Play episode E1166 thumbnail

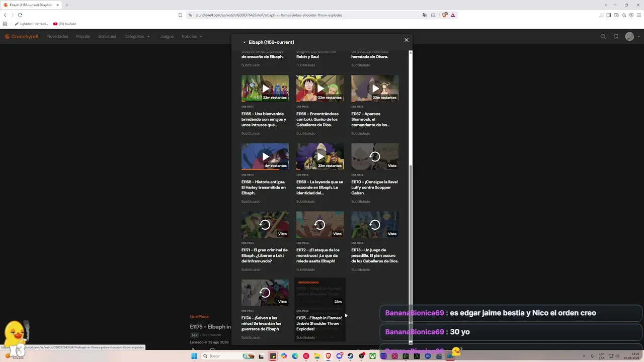pyautogui.click(x=320, y=88)
